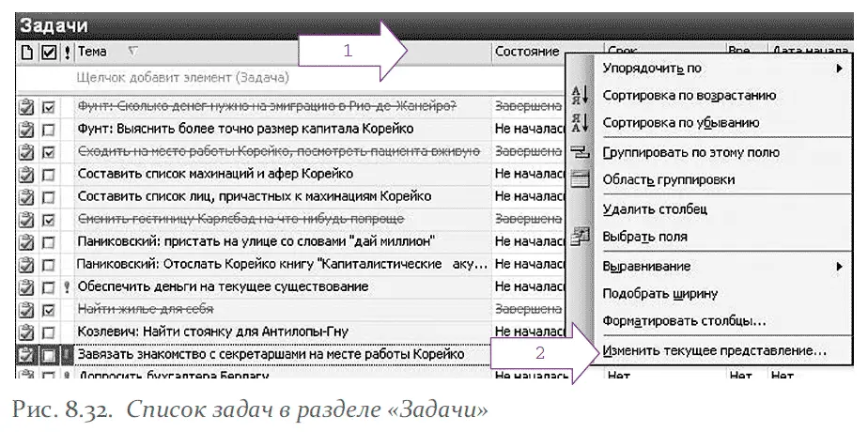Click the completed checkbox column header

coord(49,53)
